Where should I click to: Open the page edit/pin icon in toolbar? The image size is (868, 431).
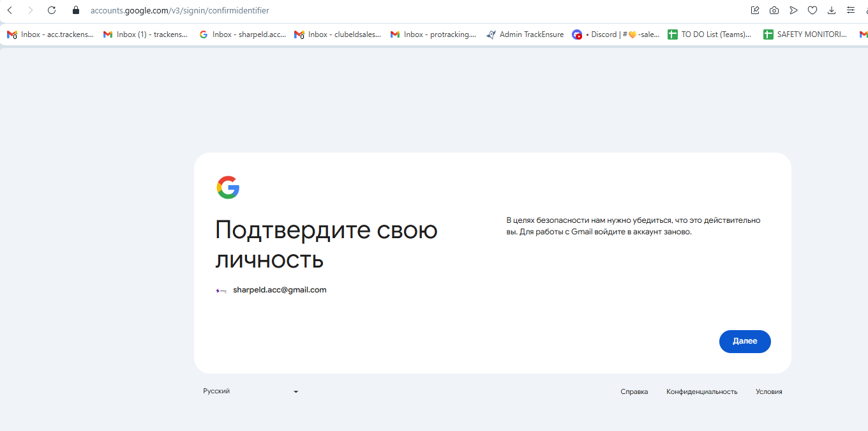(755, 10)
